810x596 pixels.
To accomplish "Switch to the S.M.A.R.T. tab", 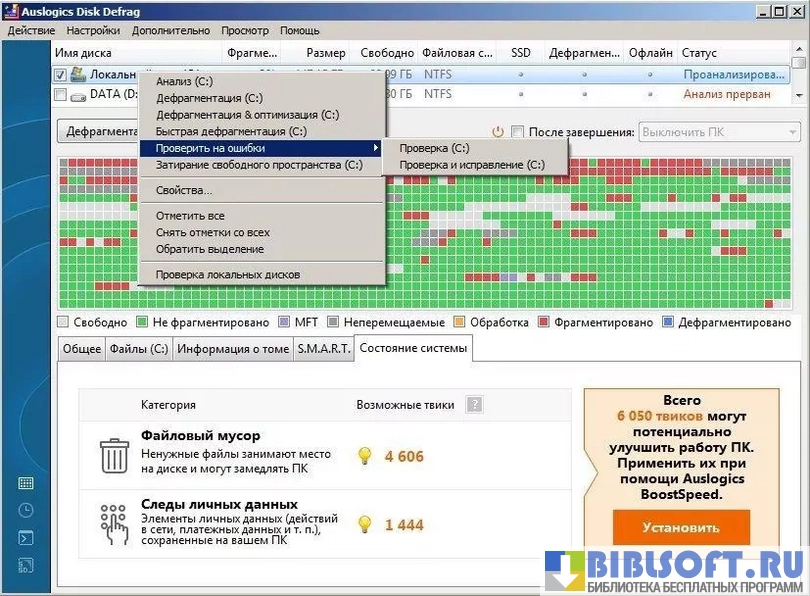I will (323, 349).
